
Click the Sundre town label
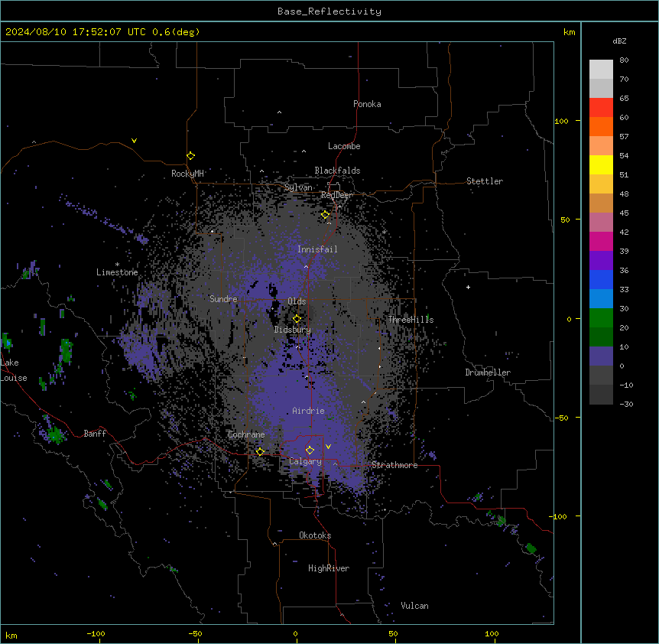[x=223, y=299]
